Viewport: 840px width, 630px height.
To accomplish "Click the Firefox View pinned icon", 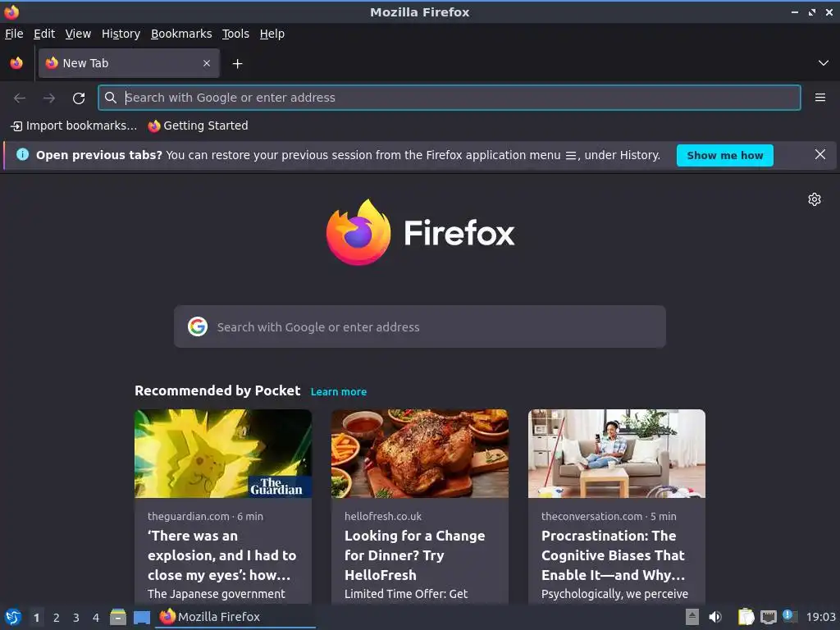I will click(16, 63).
